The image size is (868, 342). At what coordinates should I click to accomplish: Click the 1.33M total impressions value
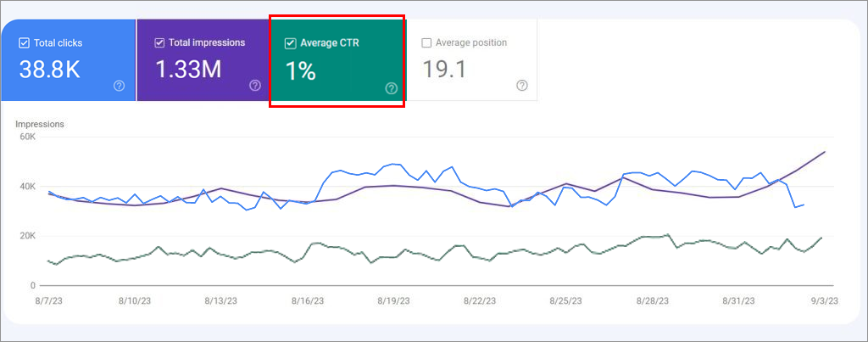pos(188,70)
